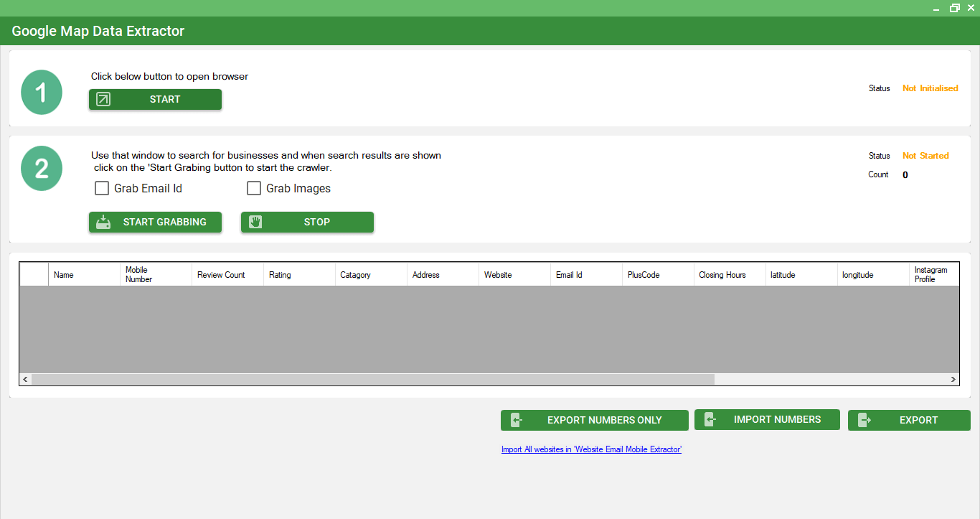The image size is (980, 519).
Task: Select the Rating column header
Action: pyautogui.click(x=299, y=275)
